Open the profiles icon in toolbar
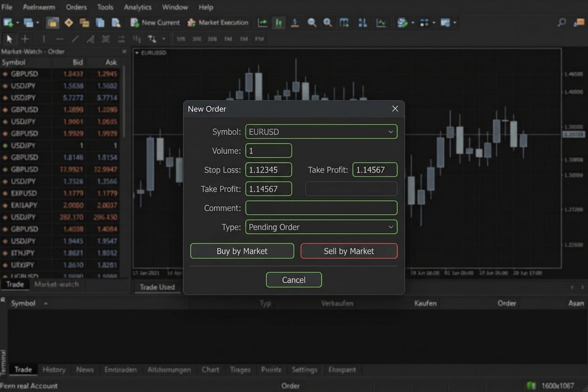Viewport: 588px width, 392px height. (28, 23)
